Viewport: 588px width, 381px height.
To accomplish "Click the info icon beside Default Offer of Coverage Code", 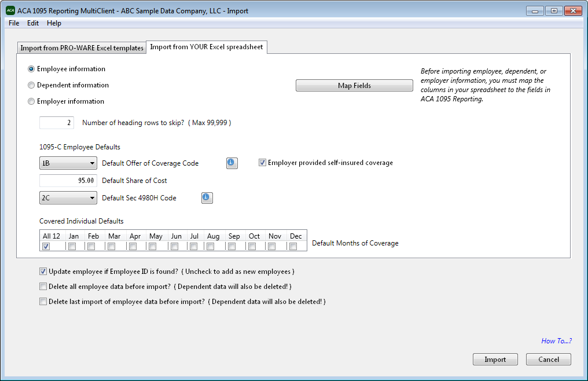I will click(231, 163).
